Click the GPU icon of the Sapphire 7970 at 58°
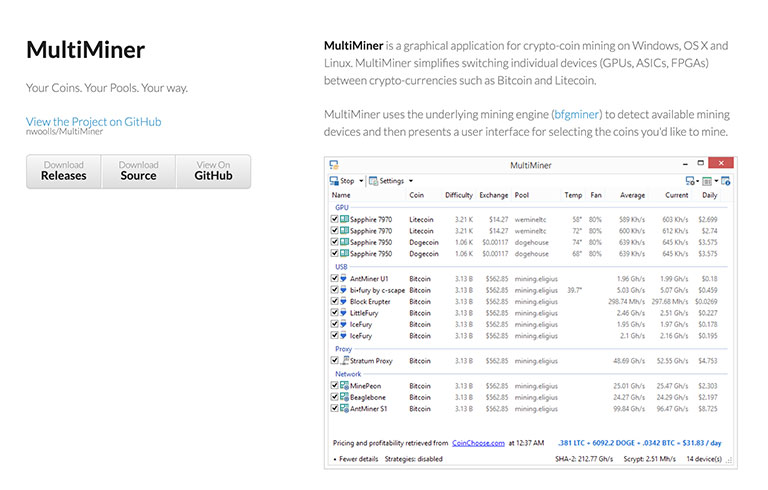Viewport: 768px width, 490px height. tap(344, 219)
